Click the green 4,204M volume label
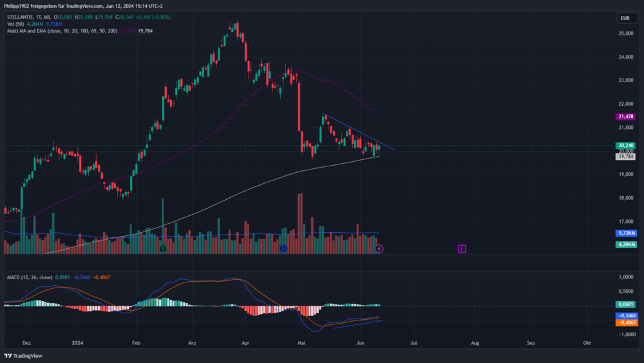The image size is (644, 363). 627,244
